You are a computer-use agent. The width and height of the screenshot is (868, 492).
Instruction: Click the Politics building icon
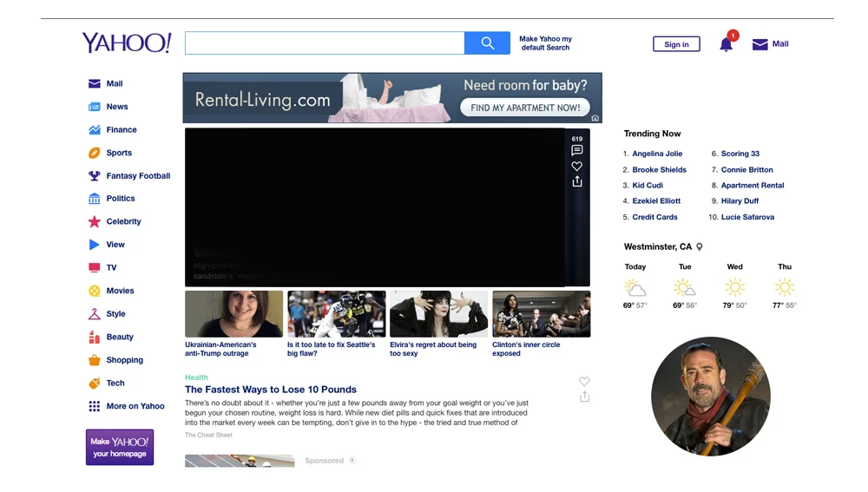pos(95,199)
